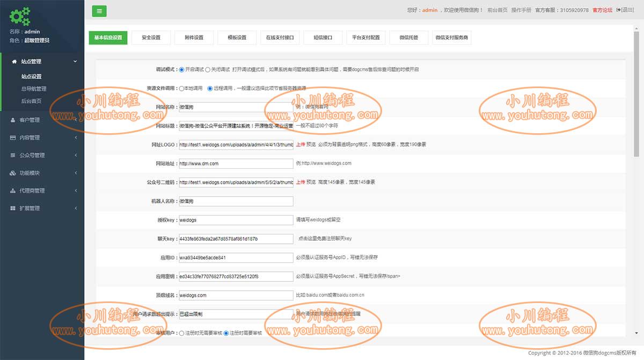Click 上传 next to 网址LOGO

(300, 145)
